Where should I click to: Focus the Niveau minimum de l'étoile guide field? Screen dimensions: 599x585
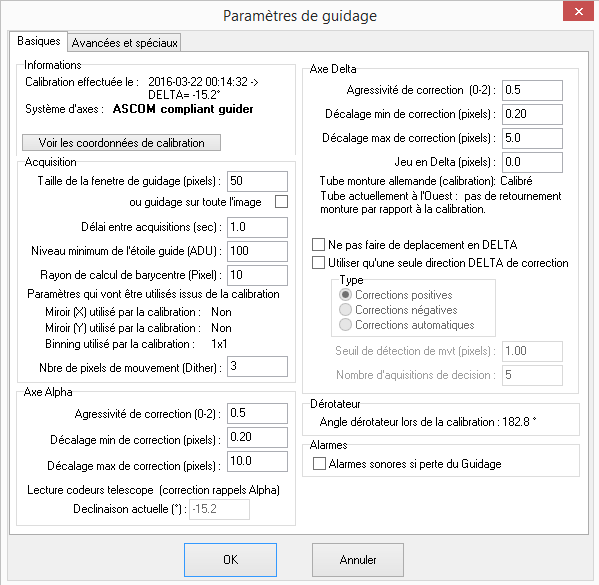pos(257,251)
